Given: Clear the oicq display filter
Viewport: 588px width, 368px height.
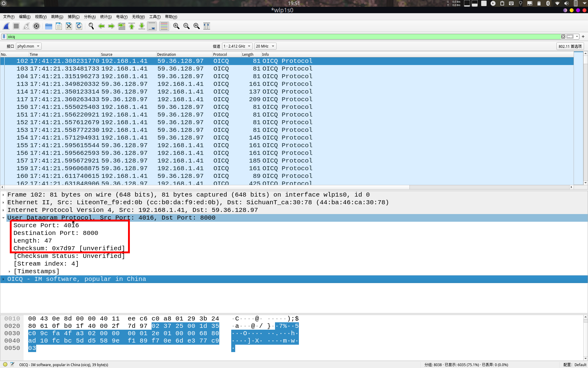Looking at the screenshot, I should pyautogui.click(x=563, y=36).
